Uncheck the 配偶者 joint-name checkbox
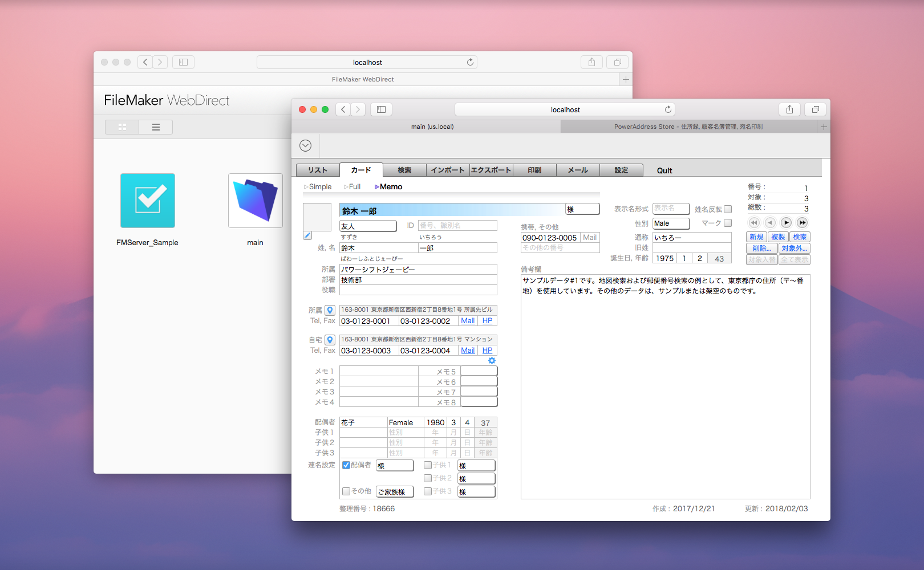The width and height of the screenshot is (924, 570). point(346,465)
